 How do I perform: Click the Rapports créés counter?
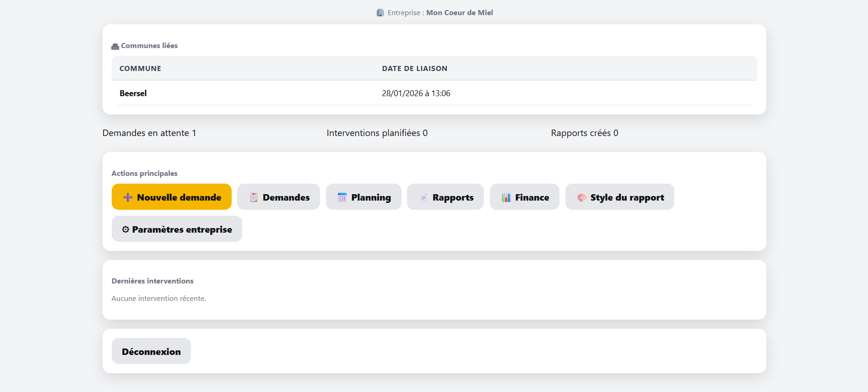click(x=584, y=133)
